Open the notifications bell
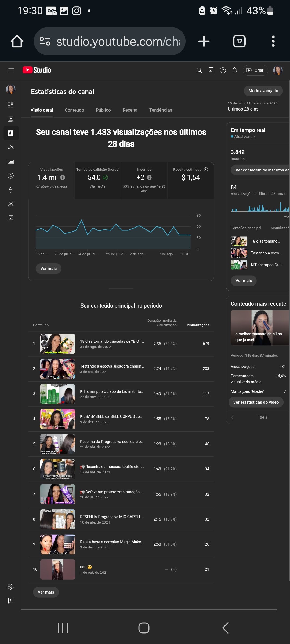Viewport: 290px width, 644px height. 234,70
